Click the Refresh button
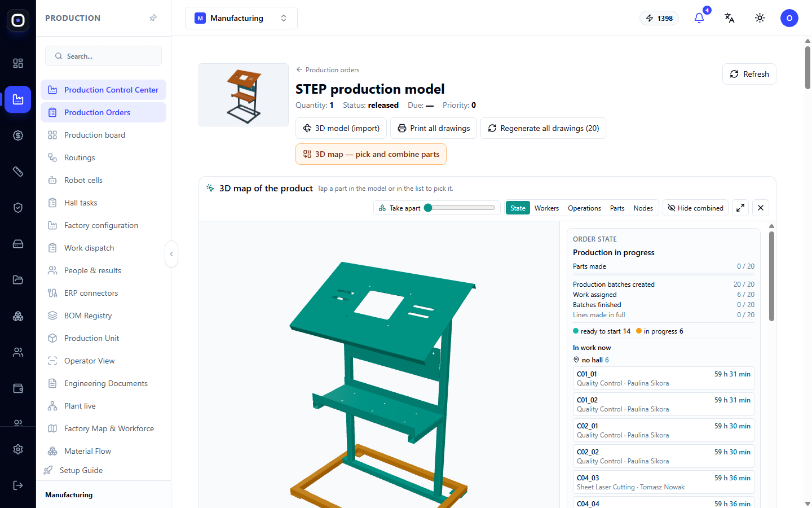Screen dimensions: 812x508 point(749,74)
